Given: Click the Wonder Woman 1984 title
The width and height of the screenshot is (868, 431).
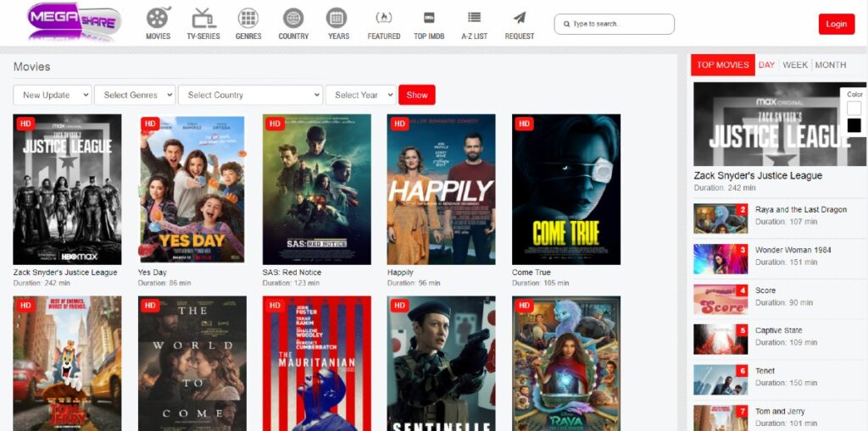Looking at the screenshot, I should (x=793, y=250).
